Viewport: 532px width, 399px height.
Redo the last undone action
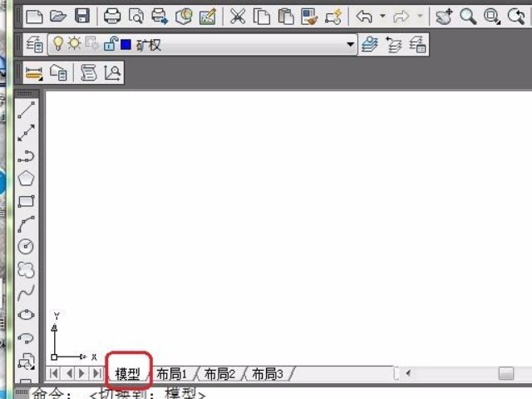pyautogui.click(x=401, y=16)
